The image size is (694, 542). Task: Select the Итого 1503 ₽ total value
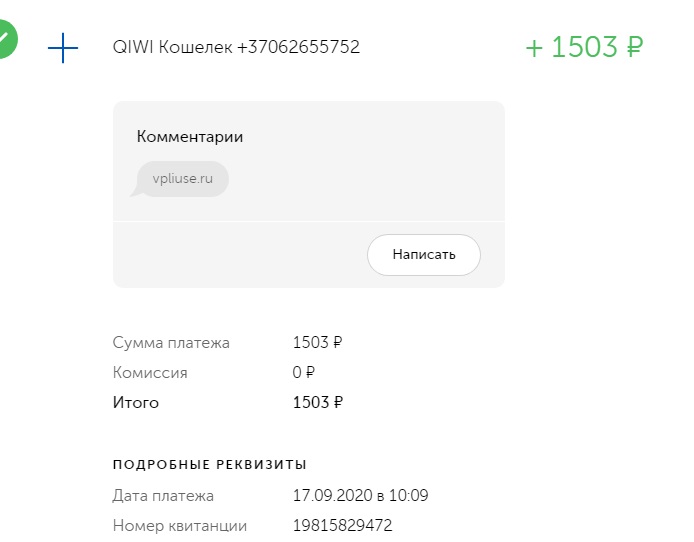pos(318,403)
